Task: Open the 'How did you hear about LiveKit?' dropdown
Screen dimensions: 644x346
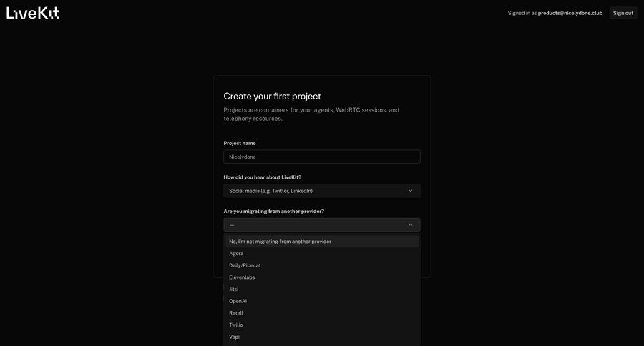Action: pyautogui.click(x=321, y=191)
